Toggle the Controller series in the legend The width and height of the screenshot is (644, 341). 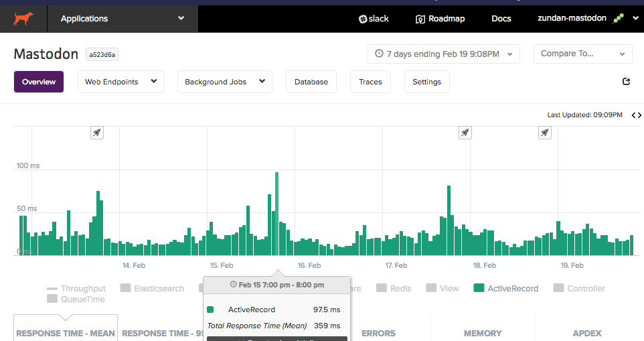(579, 289)
